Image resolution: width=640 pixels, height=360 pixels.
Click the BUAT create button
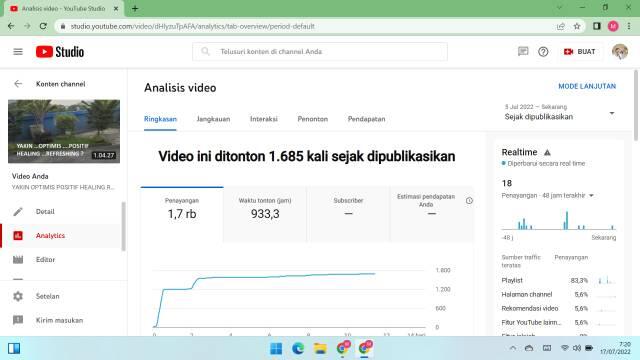click(580, 52)
